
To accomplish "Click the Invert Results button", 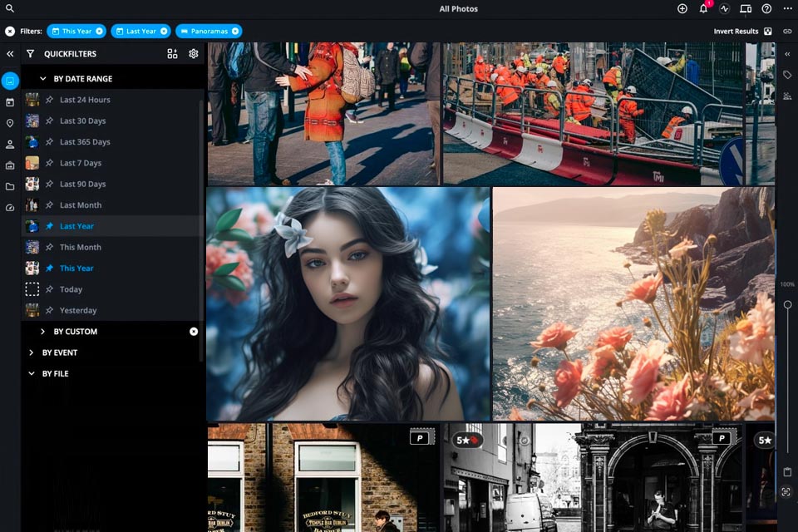I will coord(742,31).
